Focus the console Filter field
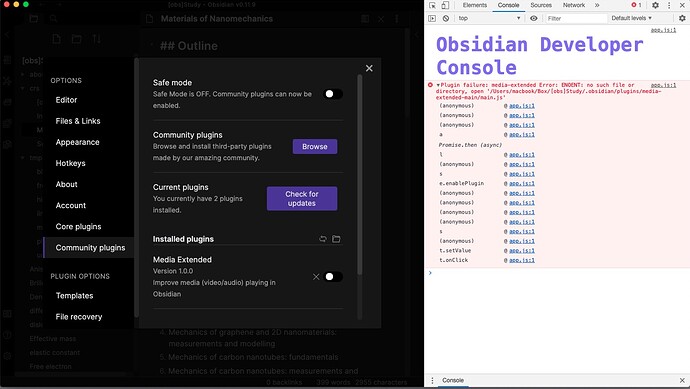This screenshot has height=389, width=690. tap(576, 18)
